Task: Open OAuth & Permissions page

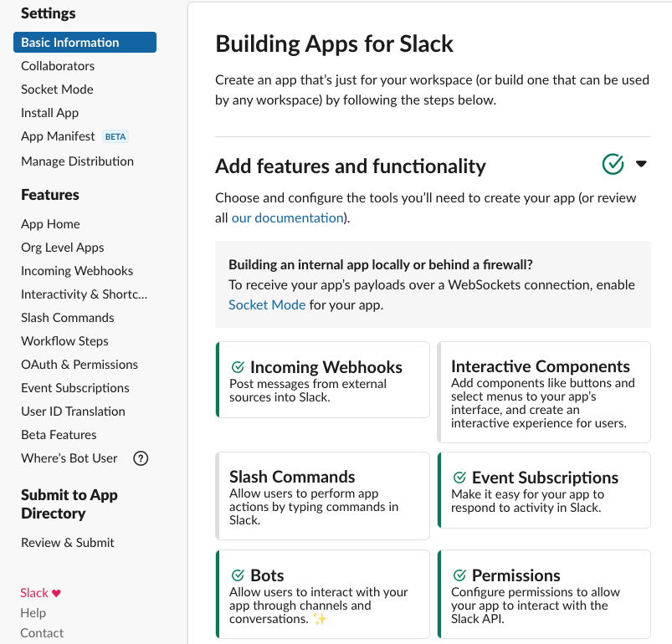Action: [x=80, y=365]
